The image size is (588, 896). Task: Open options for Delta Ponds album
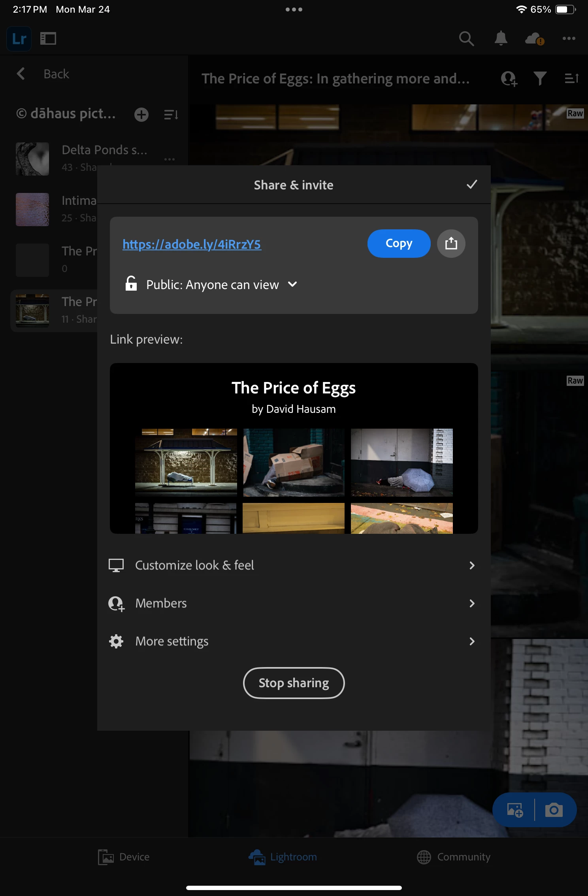tap(170, 159)
